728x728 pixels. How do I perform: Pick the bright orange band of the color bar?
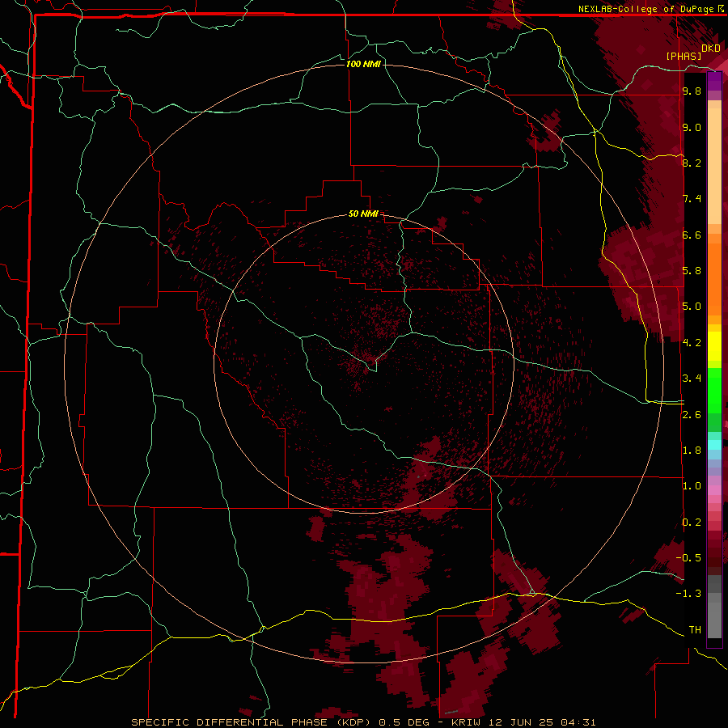coord(714,279)
